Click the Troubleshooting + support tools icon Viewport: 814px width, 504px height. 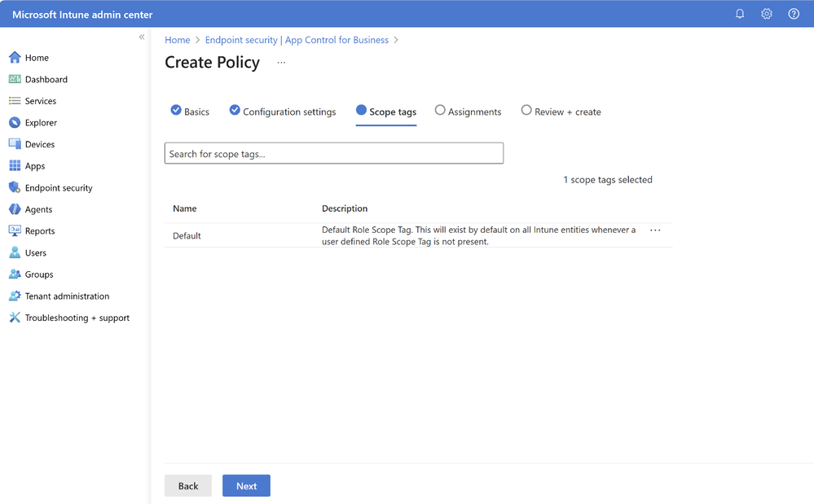tap(15, 318)
